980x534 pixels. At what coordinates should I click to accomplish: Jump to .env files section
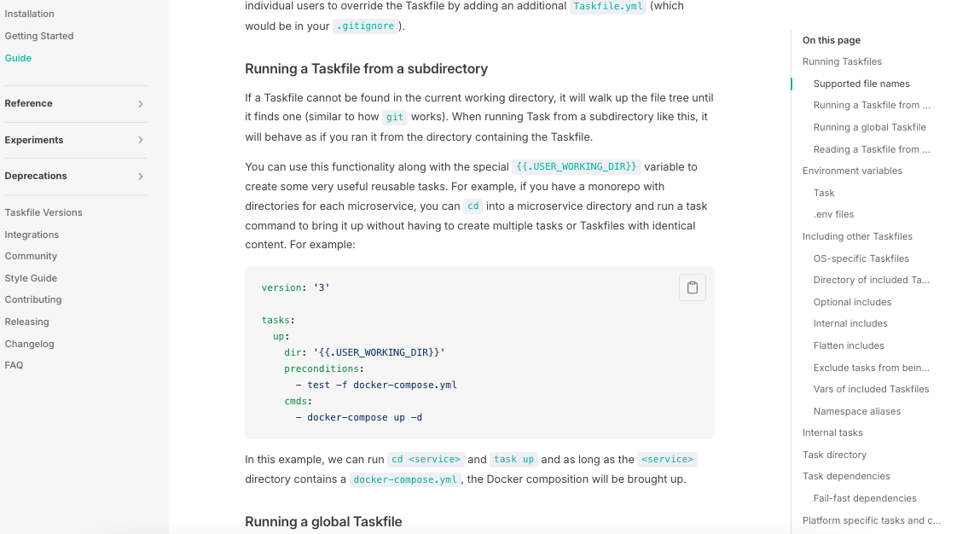[x=833, y=214]
